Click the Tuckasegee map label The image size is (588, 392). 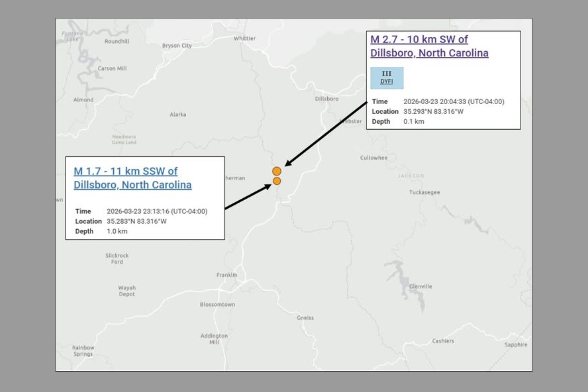(424, 192)
